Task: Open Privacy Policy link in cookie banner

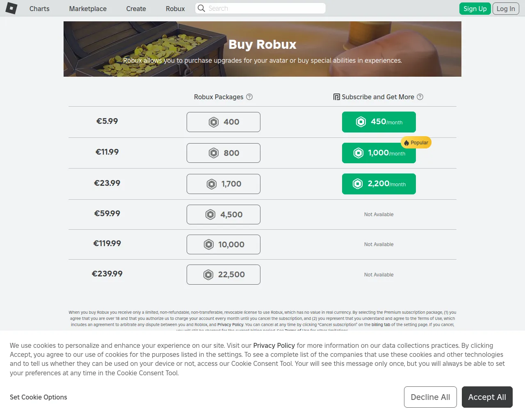Action: click(274, 345)
